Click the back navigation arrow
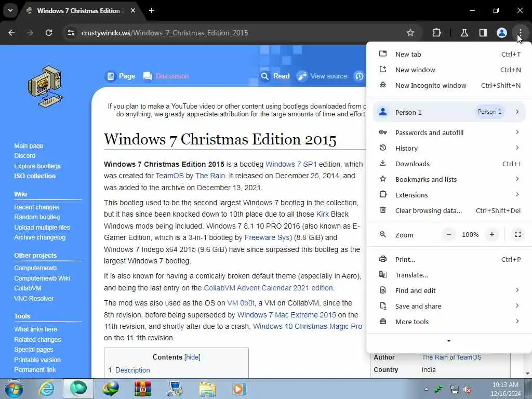The height and width of the screenshot is (399, 532). pyautogui.click(x=11, y=33)
